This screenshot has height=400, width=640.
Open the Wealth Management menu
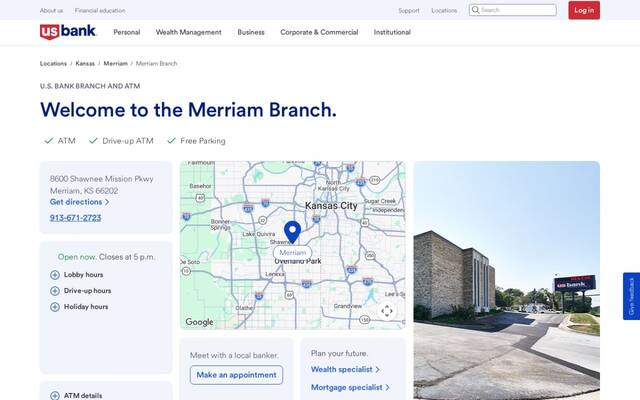[189, 32]
